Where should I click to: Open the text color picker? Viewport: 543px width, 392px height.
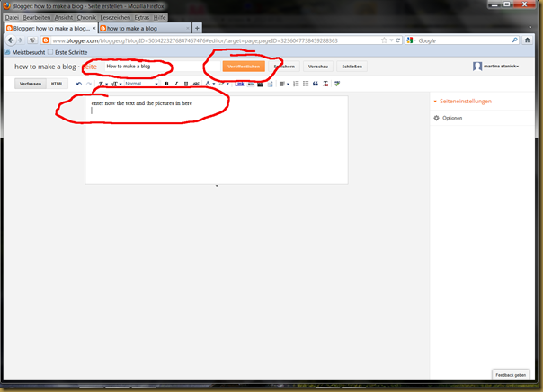[209, 84]
